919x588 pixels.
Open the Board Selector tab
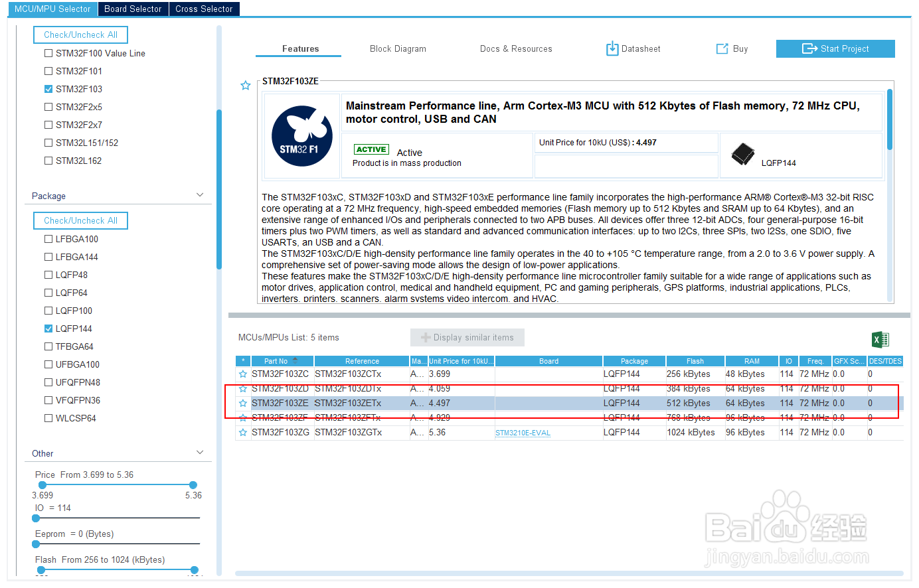pos(133,9)
